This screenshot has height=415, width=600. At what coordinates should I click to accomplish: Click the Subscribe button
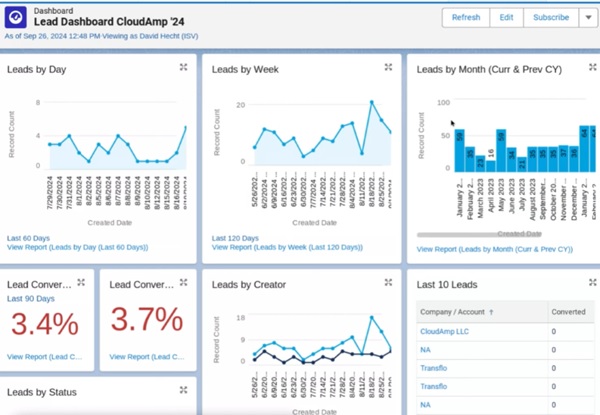[x=550, y=17]
